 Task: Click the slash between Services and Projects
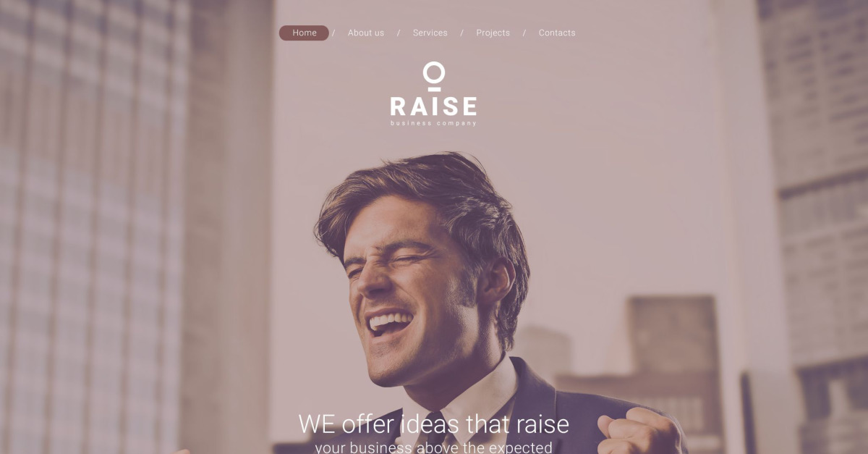pos(462,33)
